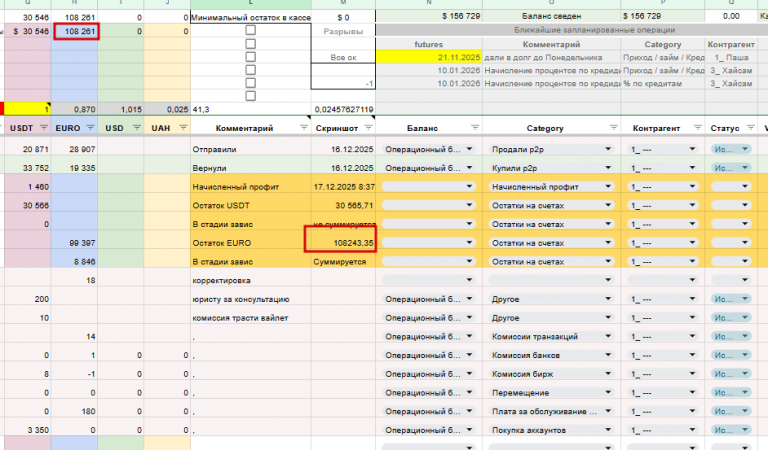The height and width of the screenshot is (450, 768).
Task: Open the Комментарий column filter icon
Action: coord(304,128)
